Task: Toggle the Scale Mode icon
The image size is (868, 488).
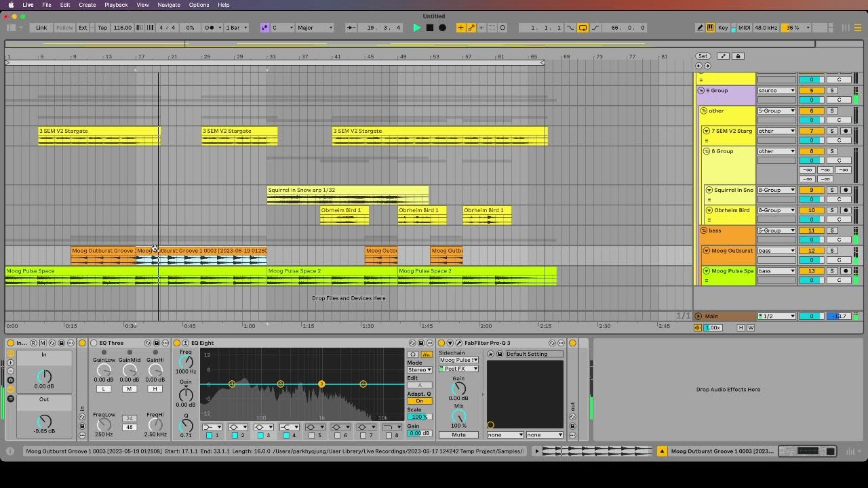Action: point(264,28)
